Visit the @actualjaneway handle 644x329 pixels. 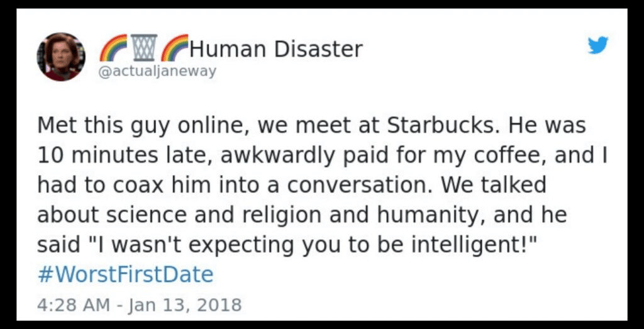(x=157, y=71)
